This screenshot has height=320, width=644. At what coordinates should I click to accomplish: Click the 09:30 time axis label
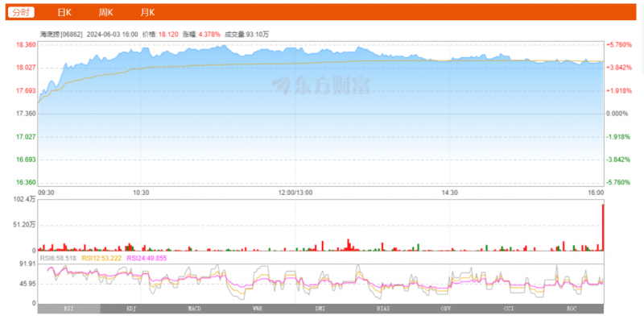[45, 193]
